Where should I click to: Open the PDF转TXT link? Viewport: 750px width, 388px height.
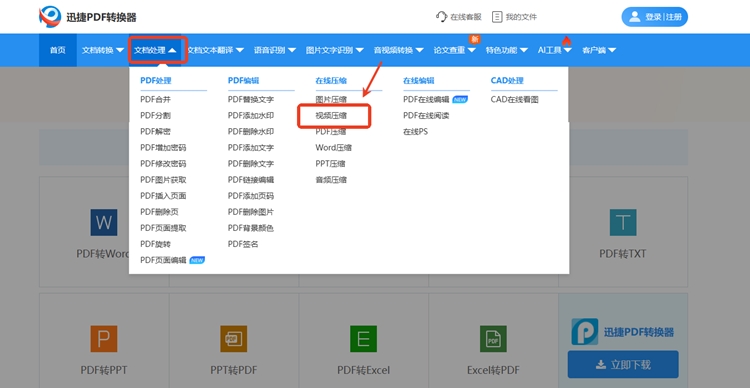click(x=623, y=254)
